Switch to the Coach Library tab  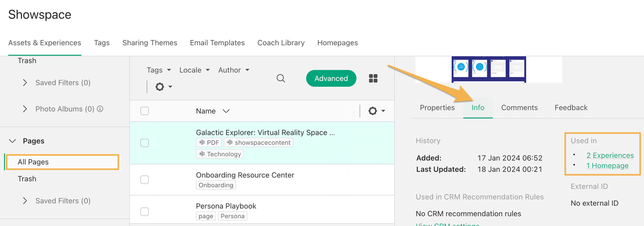[281, 43]
